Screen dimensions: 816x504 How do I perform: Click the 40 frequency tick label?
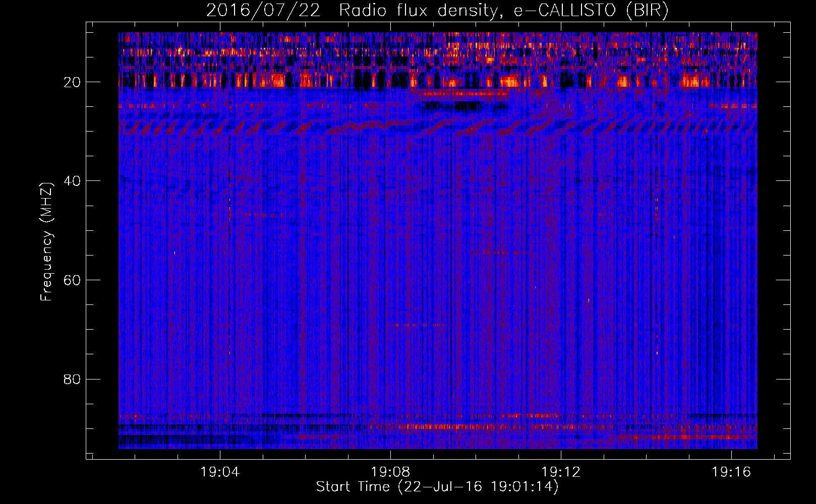point(73,181)
